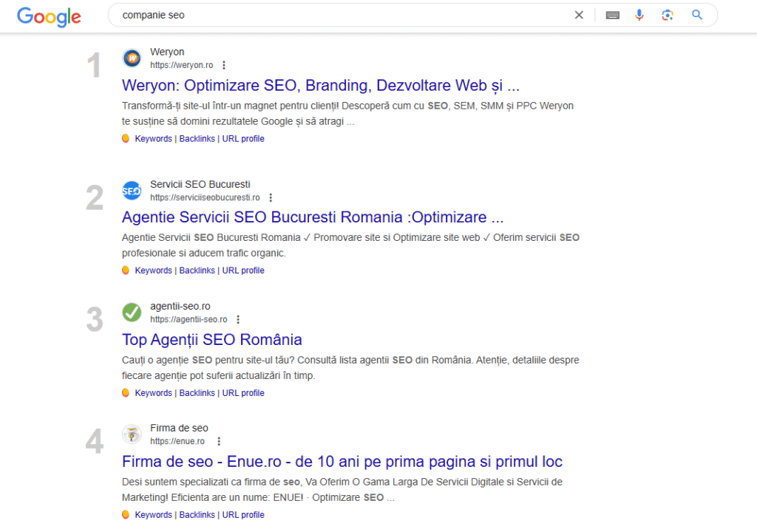Screen dimensions: 757x532
Task: Open the three-dot menu for agentii-seo.ro
Action: coord(237,318)
